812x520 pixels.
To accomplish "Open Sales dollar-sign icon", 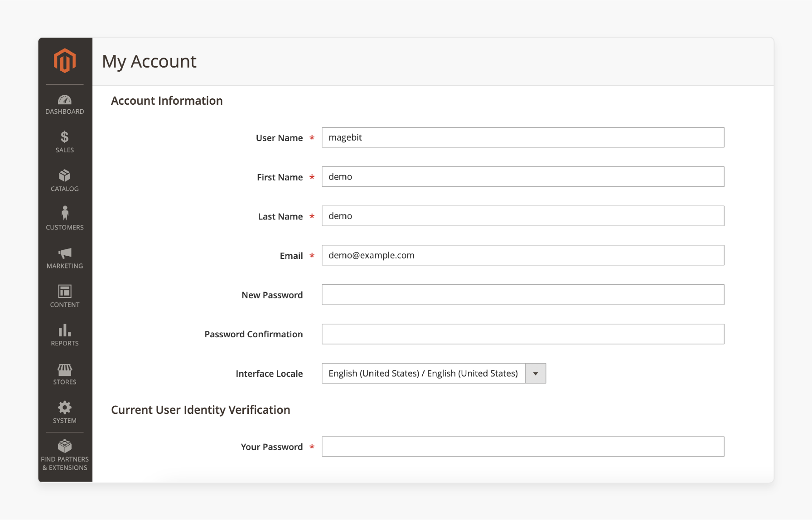I will (x=65, y=137).
